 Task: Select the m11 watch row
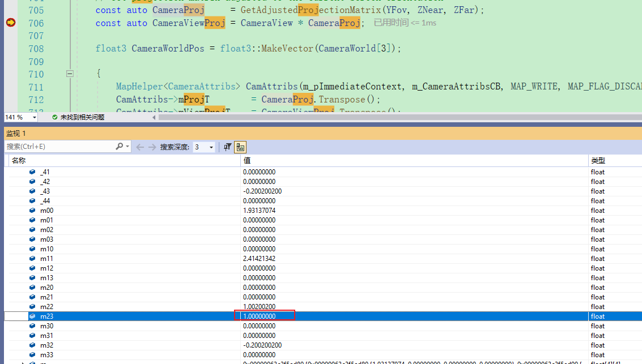(x=323, y=259)
